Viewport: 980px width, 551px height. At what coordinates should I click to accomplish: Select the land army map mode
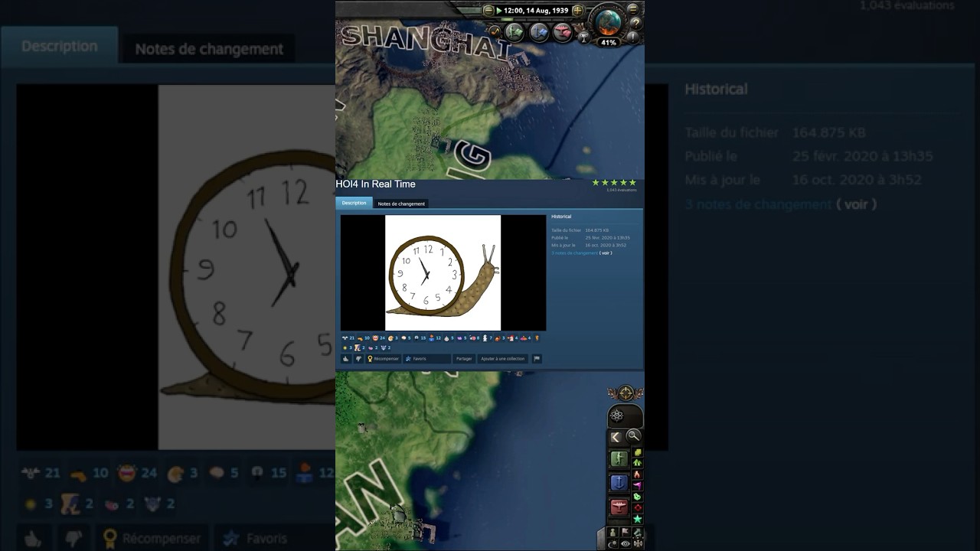pos(619,458)
